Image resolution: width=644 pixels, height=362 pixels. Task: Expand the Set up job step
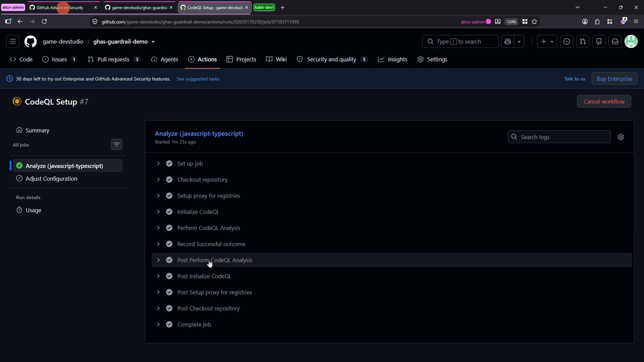pyautogui.click(x=392, y=164)
